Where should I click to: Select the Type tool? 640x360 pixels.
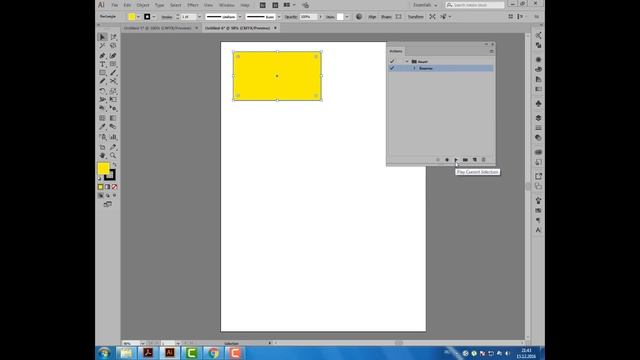coord(102,64)
